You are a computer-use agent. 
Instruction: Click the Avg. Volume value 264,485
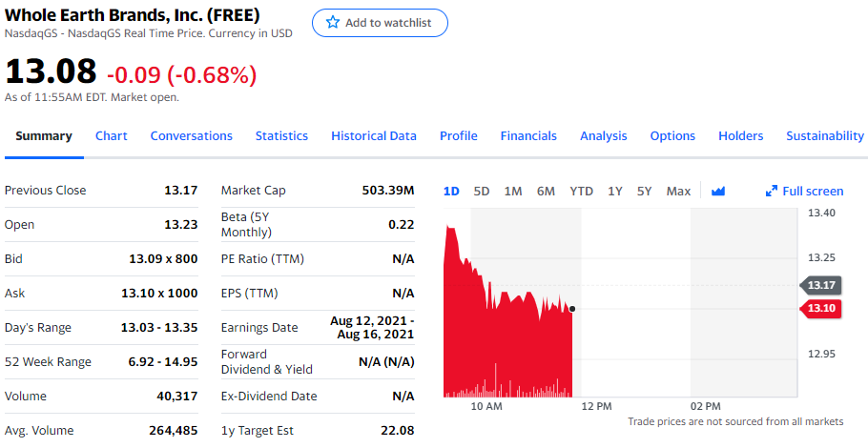174,430
